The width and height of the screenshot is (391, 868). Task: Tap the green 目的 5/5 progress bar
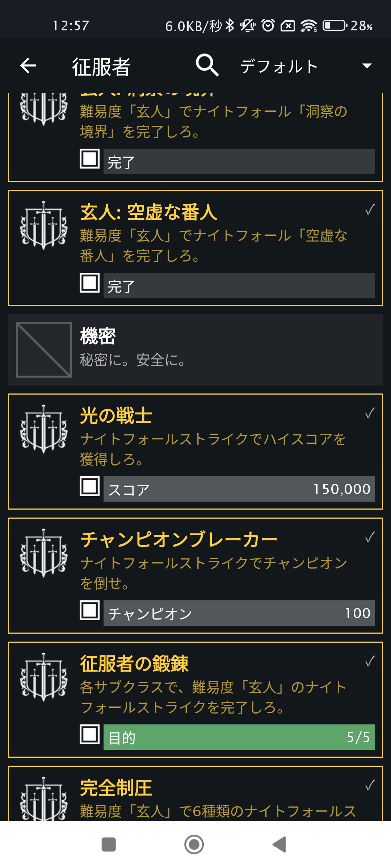coord(239,737)
